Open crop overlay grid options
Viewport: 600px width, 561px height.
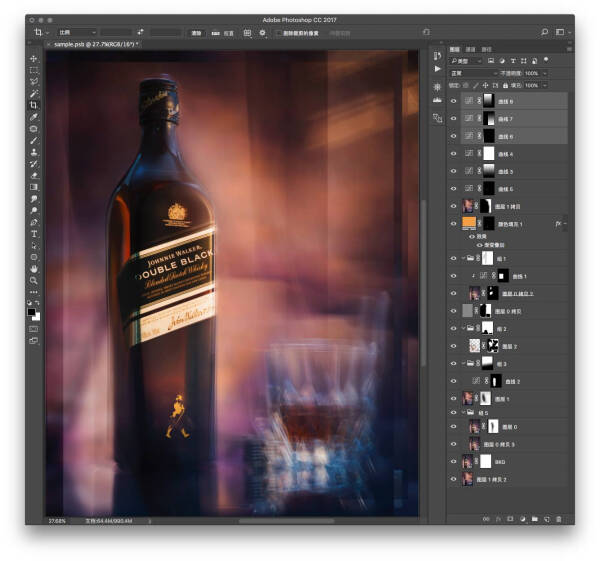coord(248,33)
